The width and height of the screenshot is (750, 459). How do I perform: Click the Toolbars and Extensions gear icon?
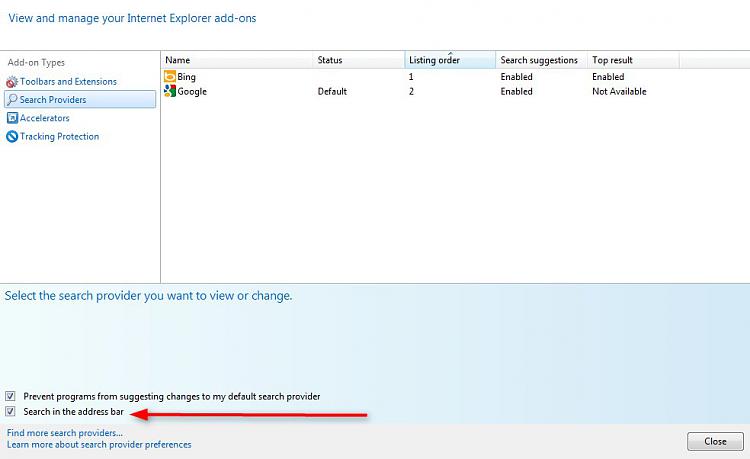point(12,82)
